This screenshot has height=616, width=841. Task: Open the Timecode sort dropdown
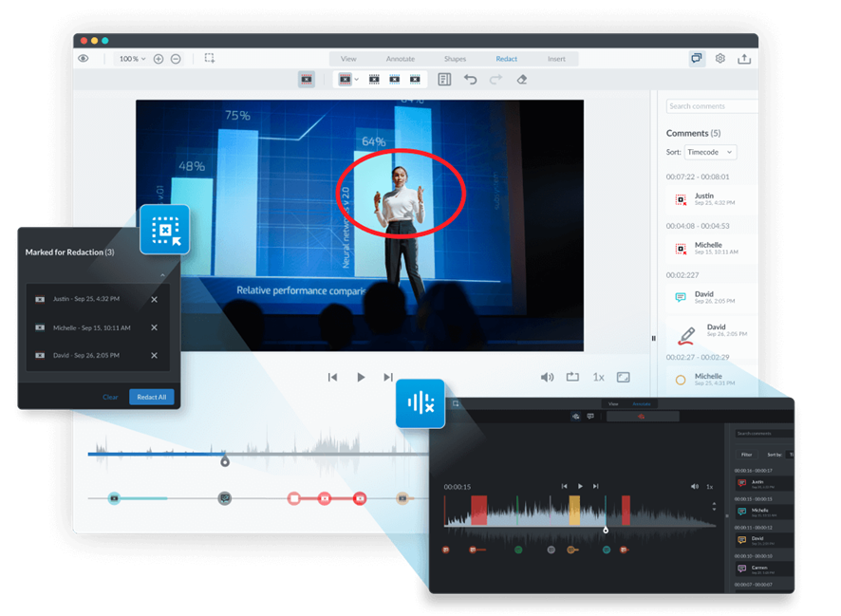tap(710, 152)
